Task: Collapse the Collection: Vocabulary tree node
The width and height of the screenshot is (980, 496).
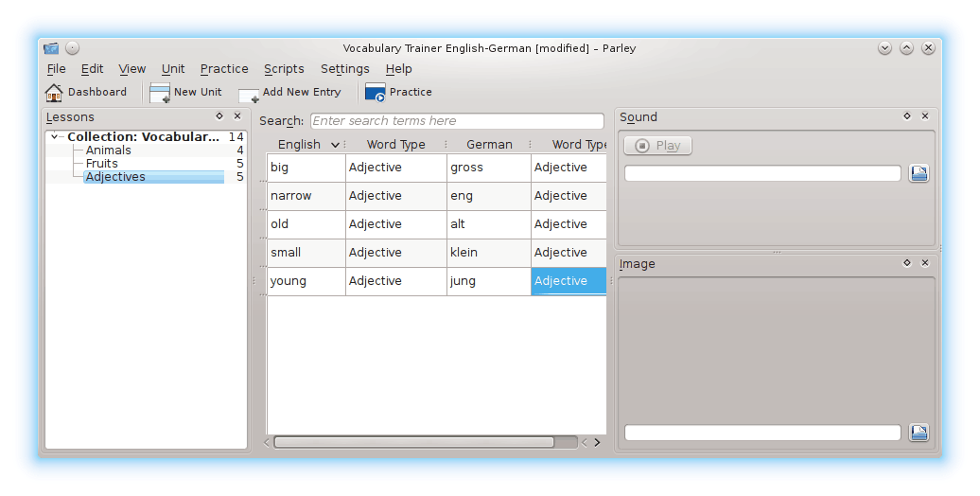Action: click(x=56, y=137)
